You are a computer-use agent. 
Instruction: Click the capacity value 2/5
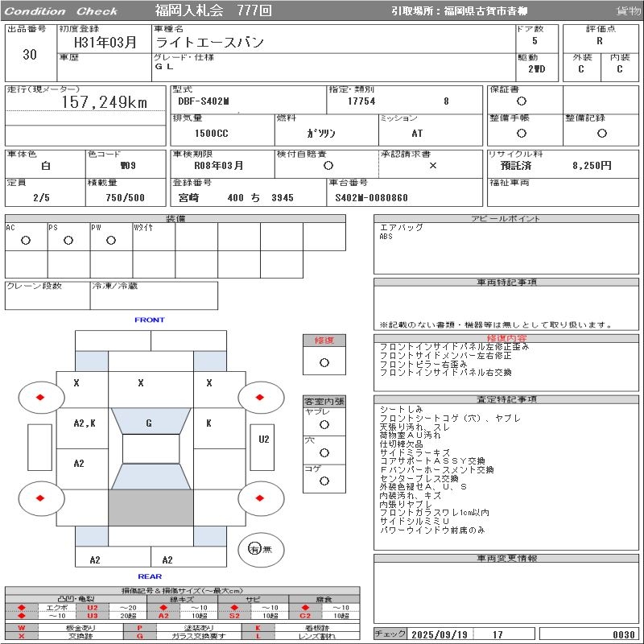tap(42, 197)
